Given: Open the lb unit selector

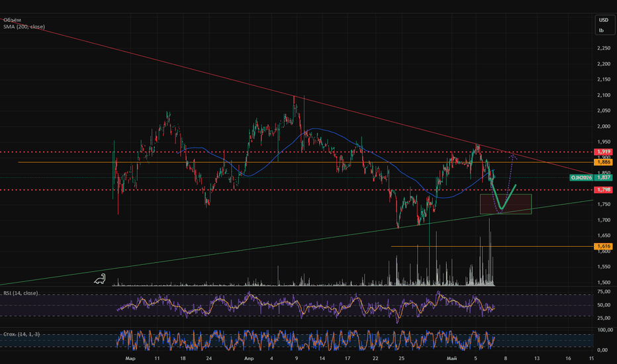Looking at the screenshot, I should pyautogui.click(x=601, y=30).
